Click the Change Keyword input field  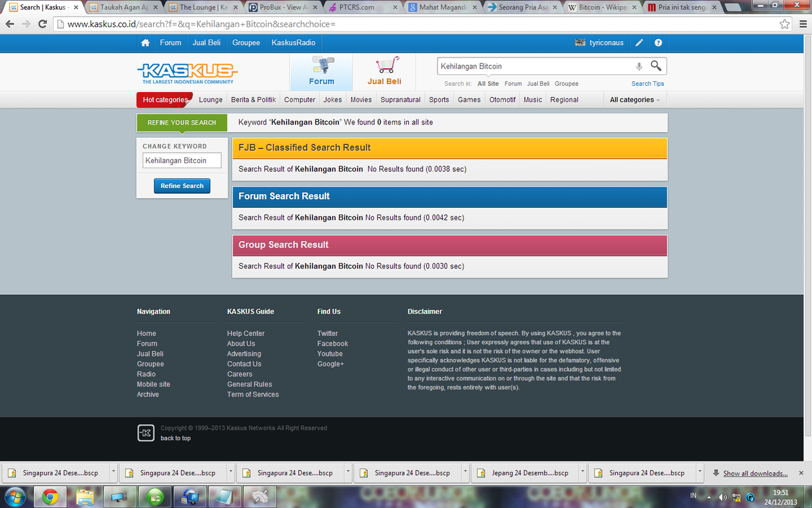click(182, 161)
